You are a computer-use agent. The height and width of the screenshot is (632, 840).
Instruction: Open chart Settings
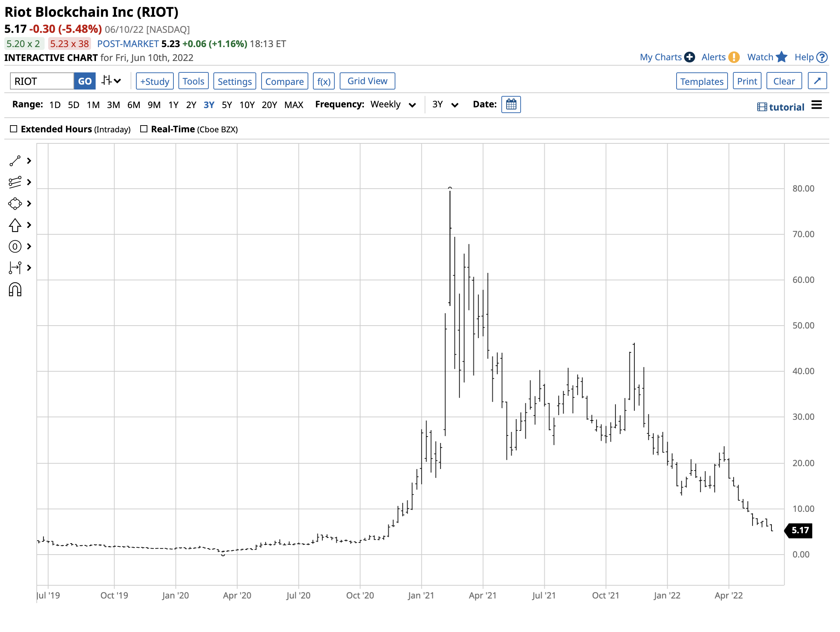(x=235, y=81)
